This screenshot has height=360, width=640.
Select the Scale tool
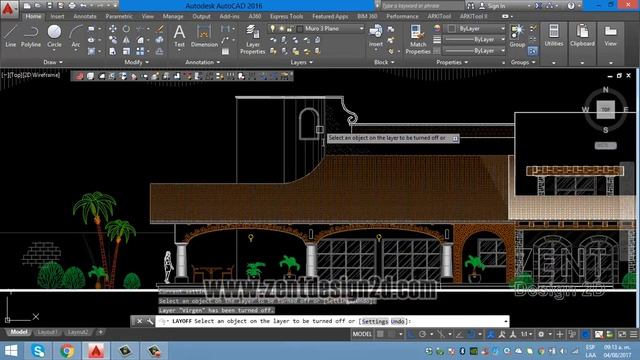coord(126,51)
